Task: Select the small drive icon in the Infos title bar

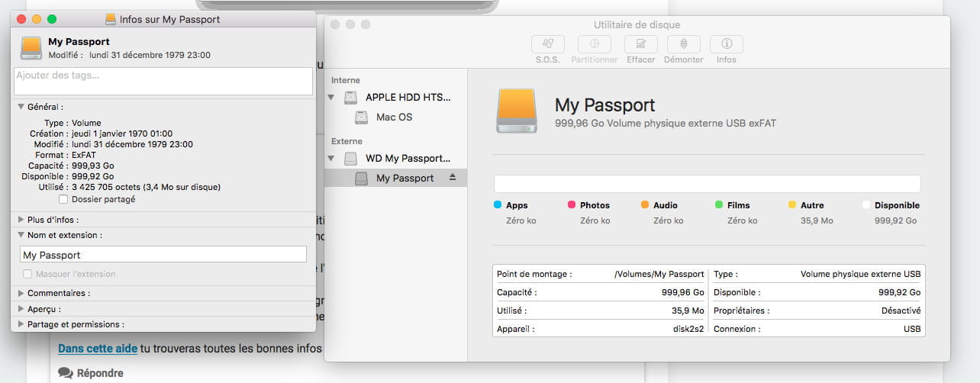Action: pyautogui.click(x=111, y=18)
